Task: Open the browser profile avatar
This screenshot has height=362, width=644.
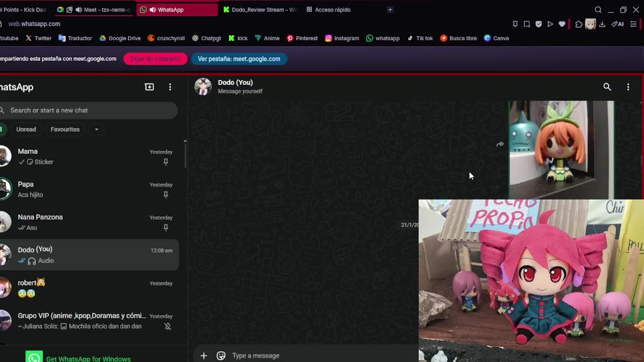Action: [x=591, y=24]
